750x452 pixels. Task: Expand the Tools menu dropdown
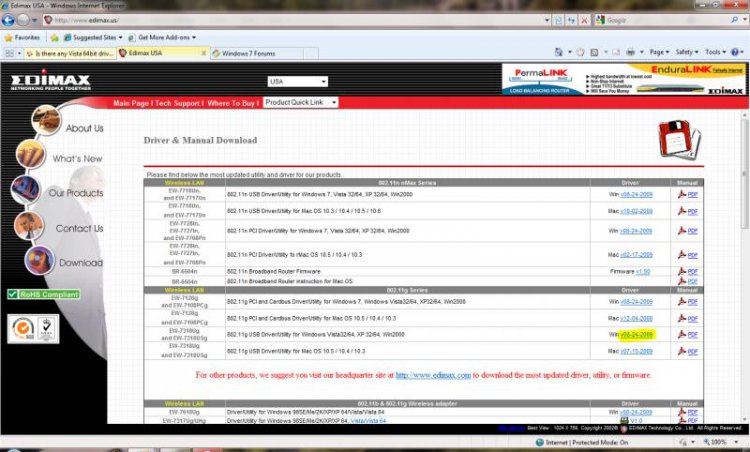[x=716, y=52]
